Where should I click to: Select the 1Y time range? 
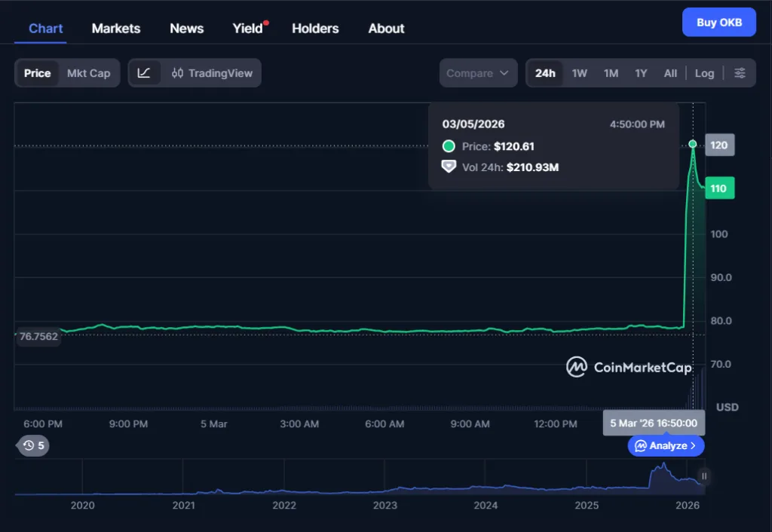point(641,72)
